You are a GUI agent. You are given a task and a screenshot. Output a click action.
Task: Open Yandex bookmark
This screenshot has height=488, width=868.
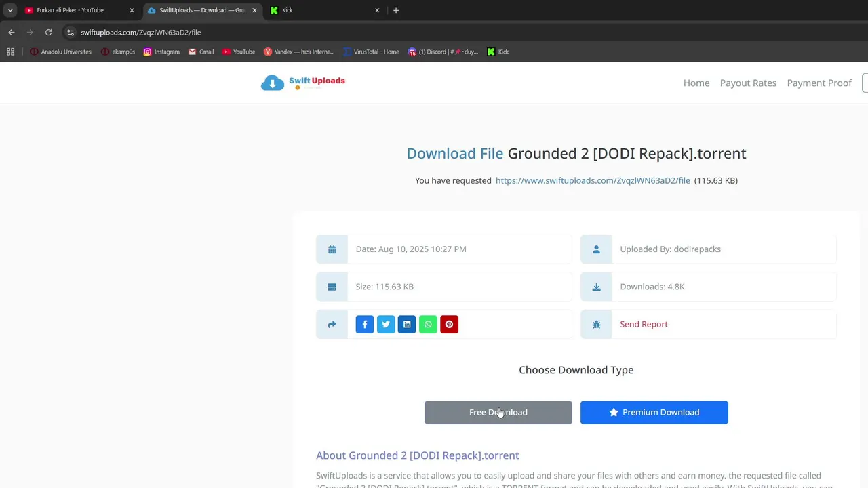tap(299, 52)
